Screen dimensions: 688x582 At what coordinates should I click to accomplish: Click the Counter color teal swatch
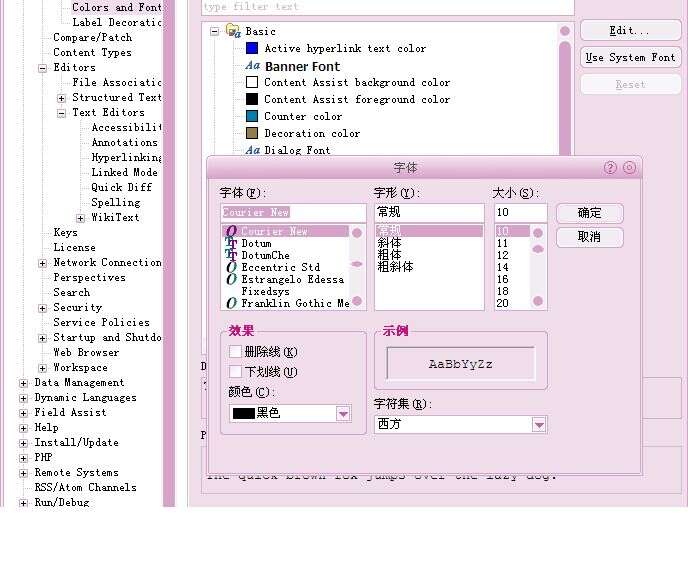click(252, 116)
